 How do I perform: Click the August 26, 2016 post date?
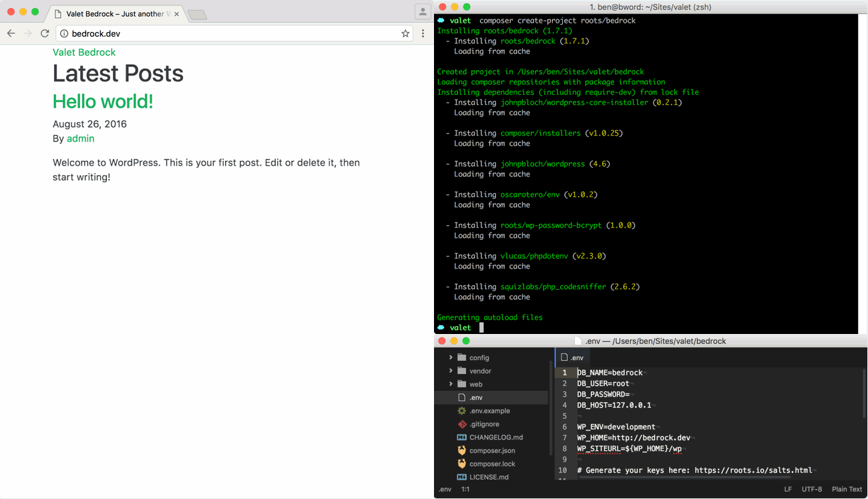pyautogui.click(x=89, y=124)
